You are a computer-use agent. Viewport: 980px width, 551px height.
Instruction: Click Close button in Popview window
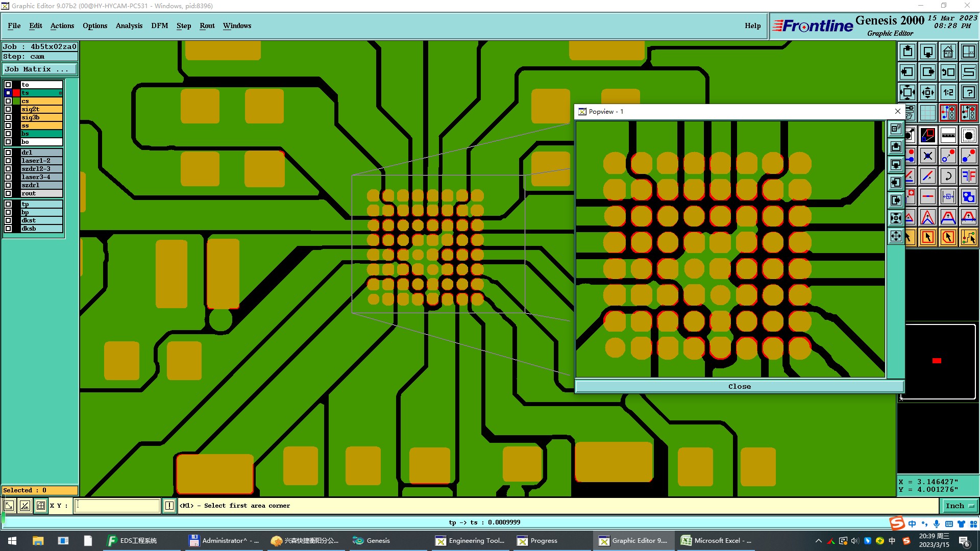(739, 386)
